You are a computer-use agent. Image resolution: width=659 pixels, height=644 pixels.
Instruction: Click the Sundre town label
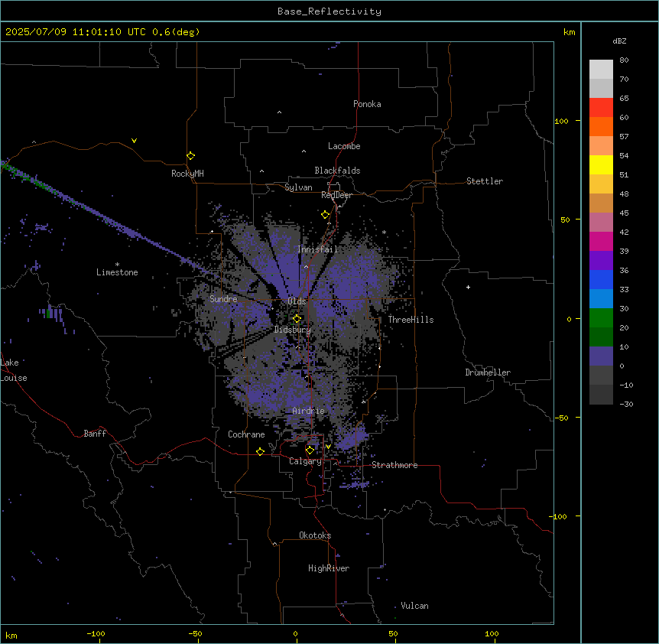pos(223,299)
